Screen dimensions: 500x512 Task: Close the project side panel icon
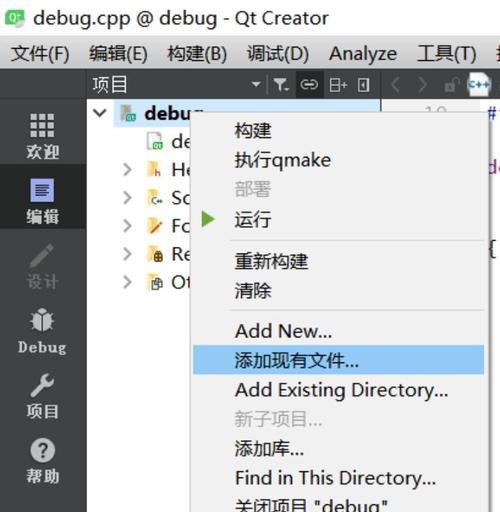tap(363, 85)
